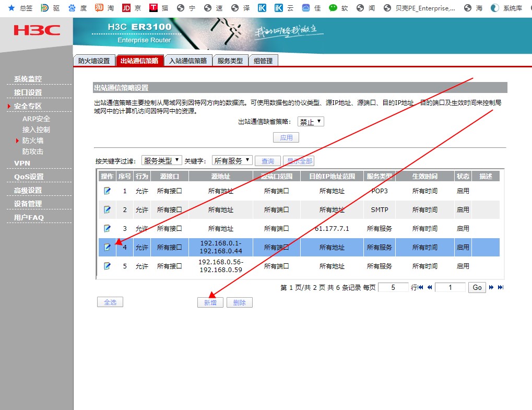The height and width of the screenshot is (410, 532).
Task: Open the 海 globe bookmark
Action: pyautogui.click(x=474, y=8)
